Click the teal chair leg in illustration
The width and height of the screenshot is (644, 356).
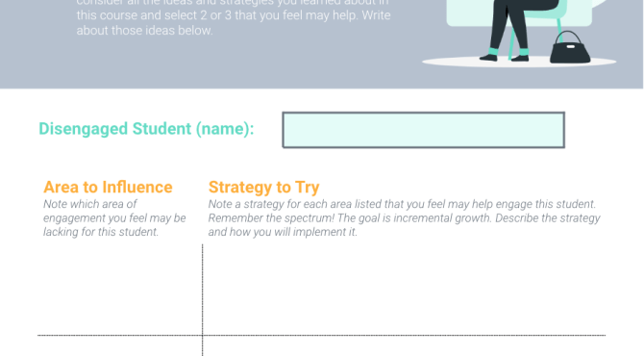pyautogui.click(x=511, y=43)
